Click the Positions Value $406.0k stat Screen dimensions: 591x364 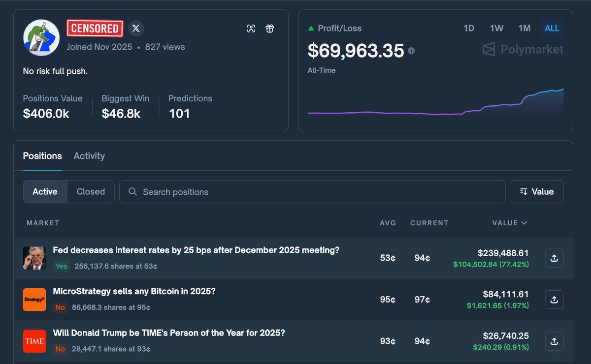click(53, 106)
